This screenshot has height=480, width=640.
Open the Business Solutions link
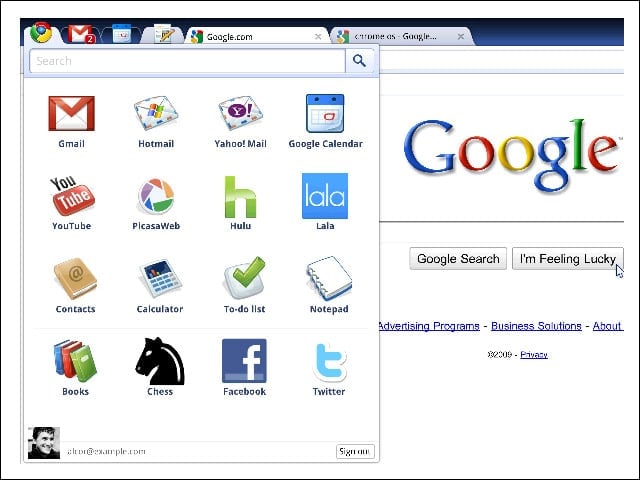(536, 326)
